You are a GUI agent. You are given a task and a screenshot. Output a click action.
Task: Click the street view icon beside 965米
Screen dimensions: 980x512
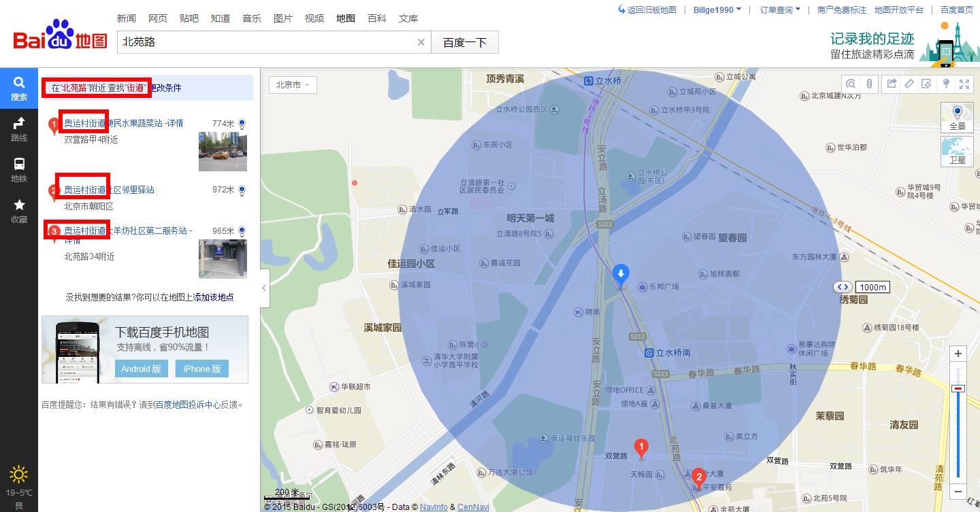[x=242, y=231]
